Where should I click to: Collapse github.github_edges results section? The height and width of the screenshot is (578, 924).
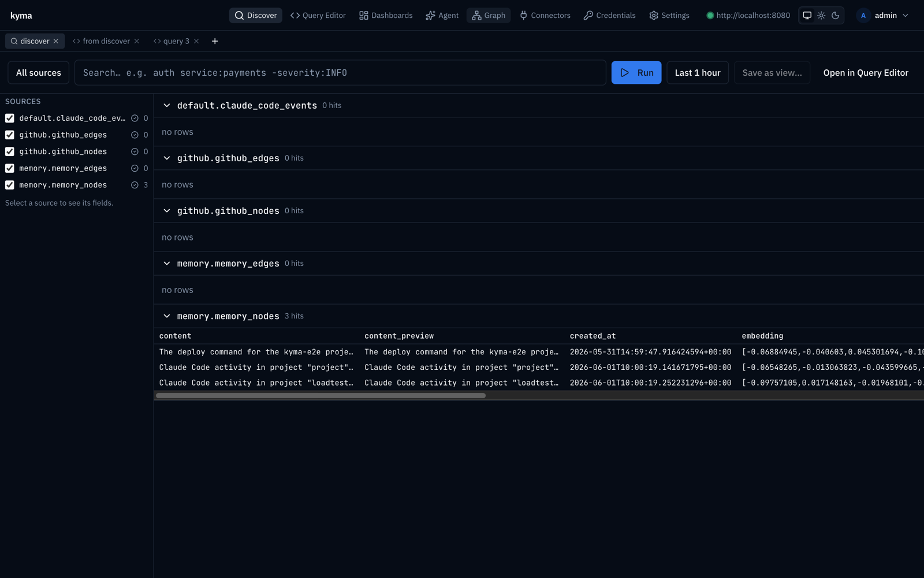pyautogui.click(x=167, y=158)
